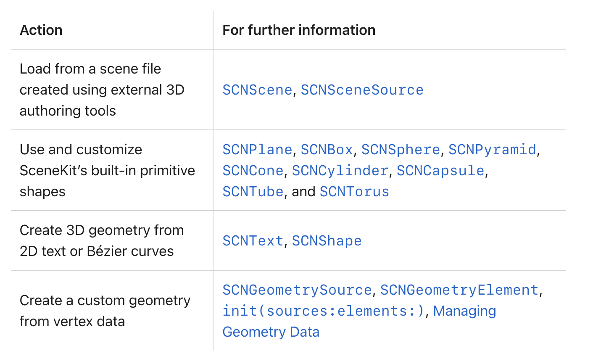Open the SCNTube reference

tap(253, 192)
